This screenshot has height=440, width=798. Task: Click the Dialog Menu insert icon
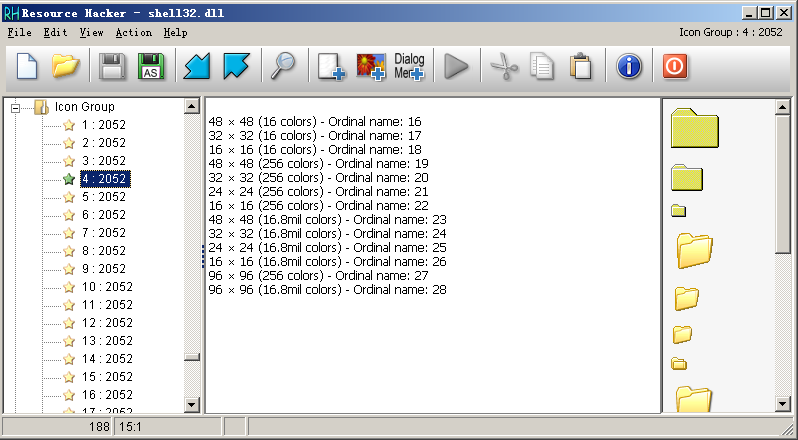[409, 67]
